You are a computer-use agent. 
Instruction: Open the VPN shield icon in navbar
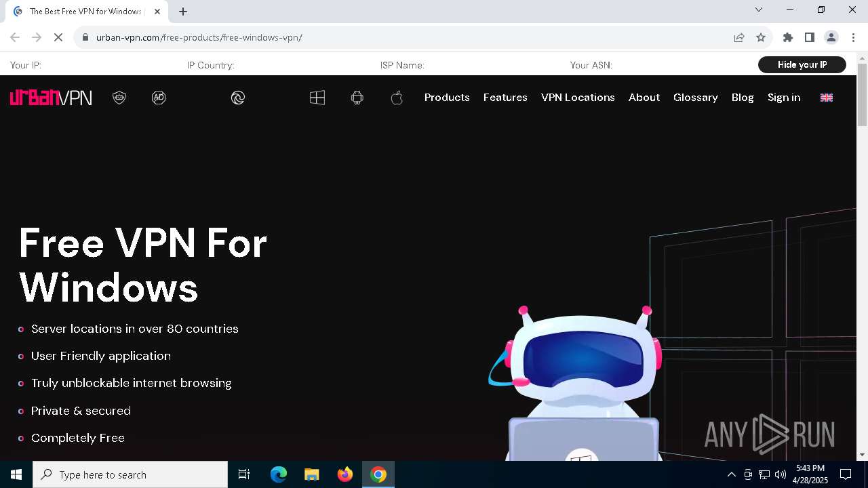click(119, 98)
